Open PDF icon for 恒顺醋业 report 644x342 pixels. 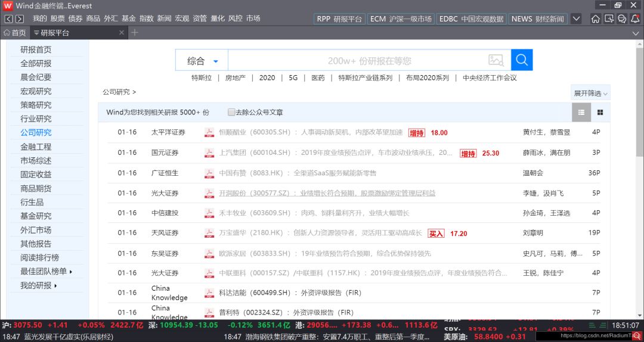pyautogui.click(x=209, y=133)
